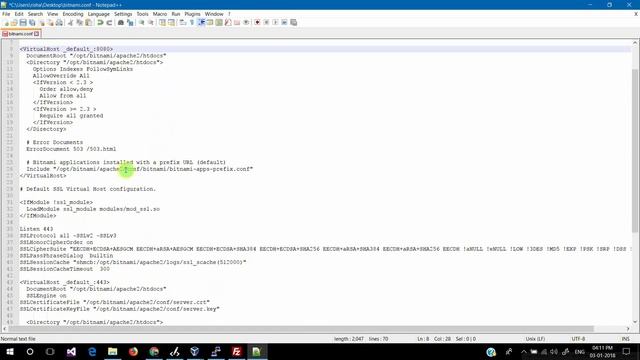Open the Settings menu
Viewport: 640px width, 360px height.
[x=123, y=14]
